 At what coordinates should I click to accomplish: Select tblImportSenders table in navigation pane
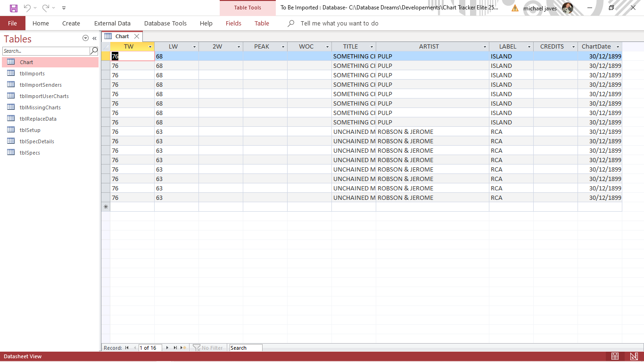pyautogui.click(x=50, y=85)
